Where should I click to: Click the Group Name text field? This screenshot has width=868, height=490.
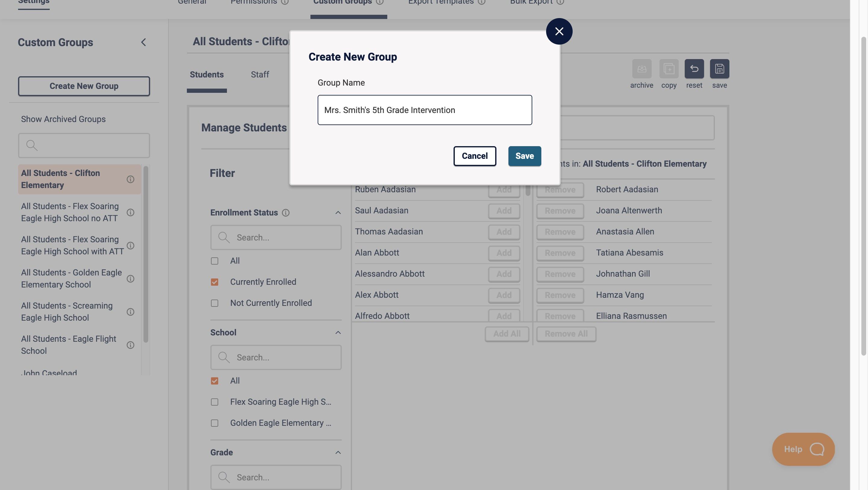pos(425,110)
